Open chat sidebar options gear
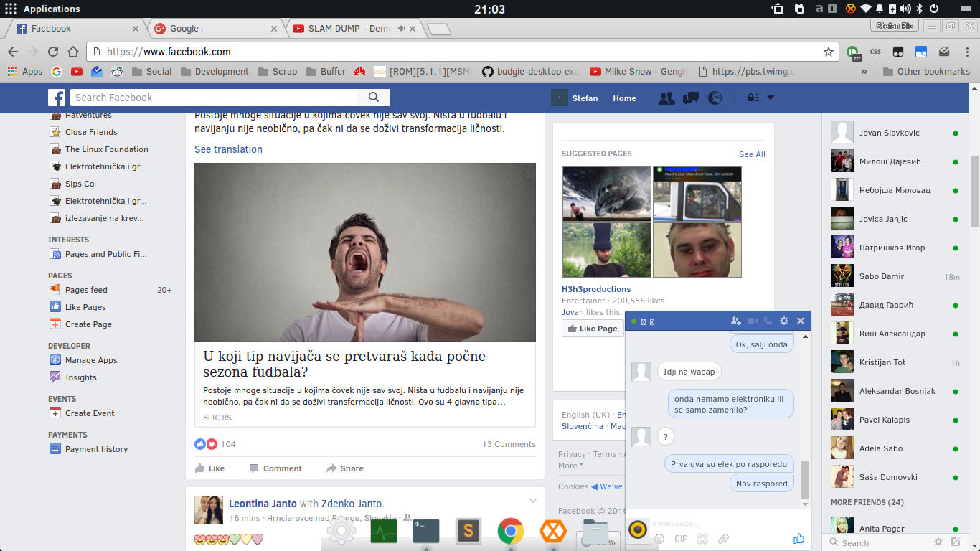980x551 pixels. pos(938,542)
